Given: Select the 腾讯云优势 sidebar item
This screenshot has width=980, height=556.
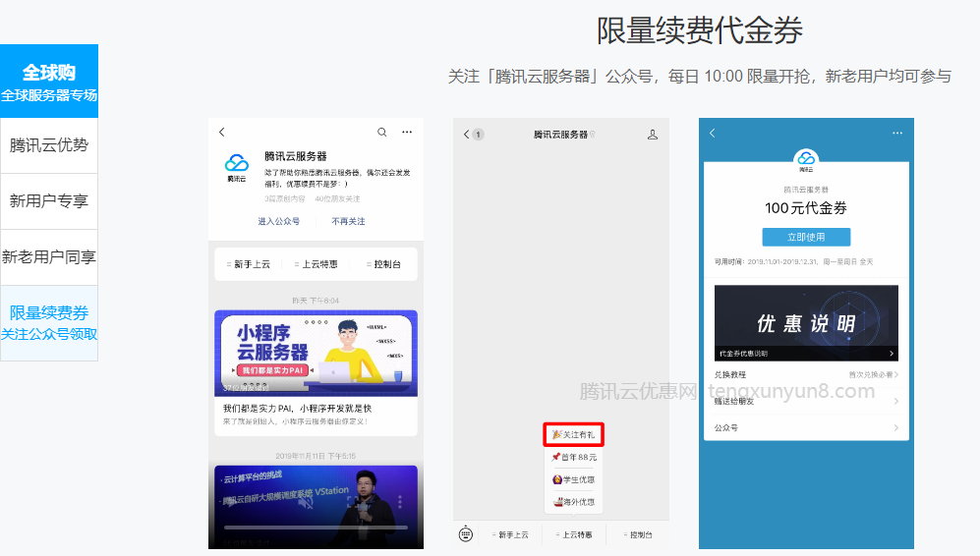Looking at the screenshot, I should tap(49, 145).
